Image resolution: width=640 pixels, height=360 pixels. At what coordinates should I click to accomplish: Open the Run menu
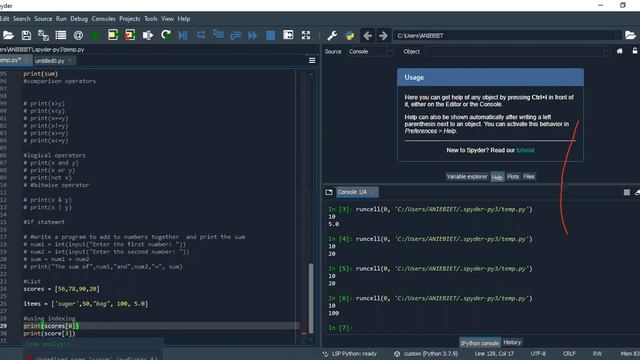tap(61, 19)
